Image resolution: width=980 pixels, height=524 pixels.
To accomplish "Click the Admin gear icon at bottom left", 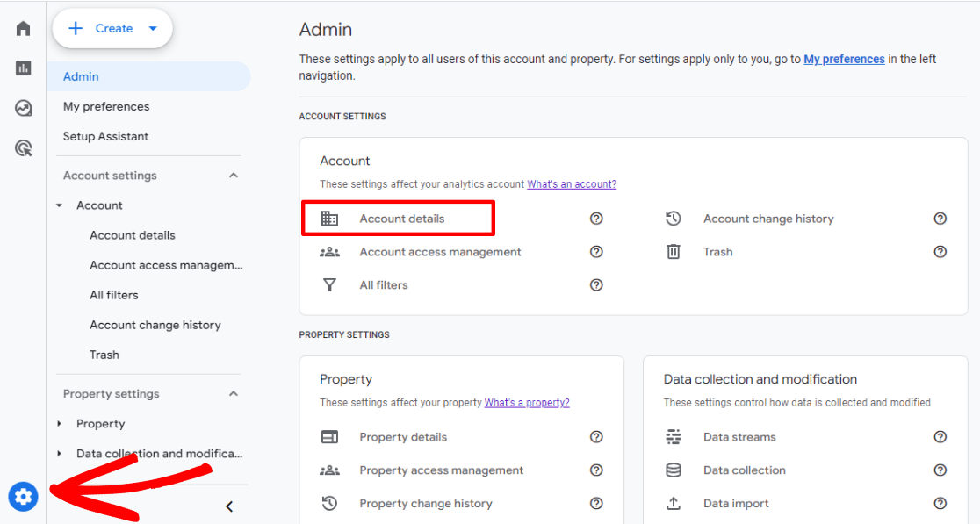I will click(x=23, y=497).
